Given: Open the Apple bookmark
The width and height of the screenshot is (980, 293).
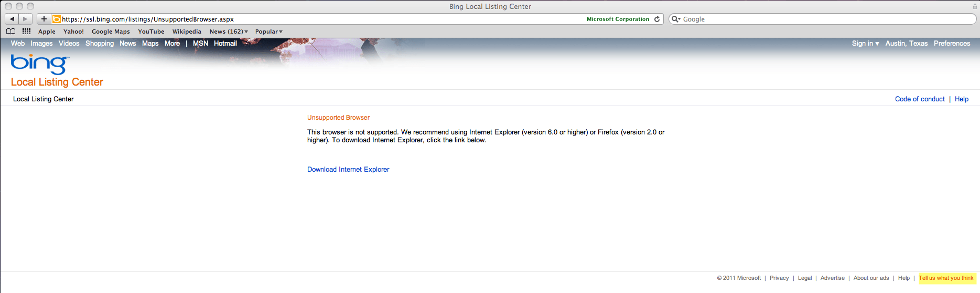Looking at the screenshot, I should coord(47,32).
